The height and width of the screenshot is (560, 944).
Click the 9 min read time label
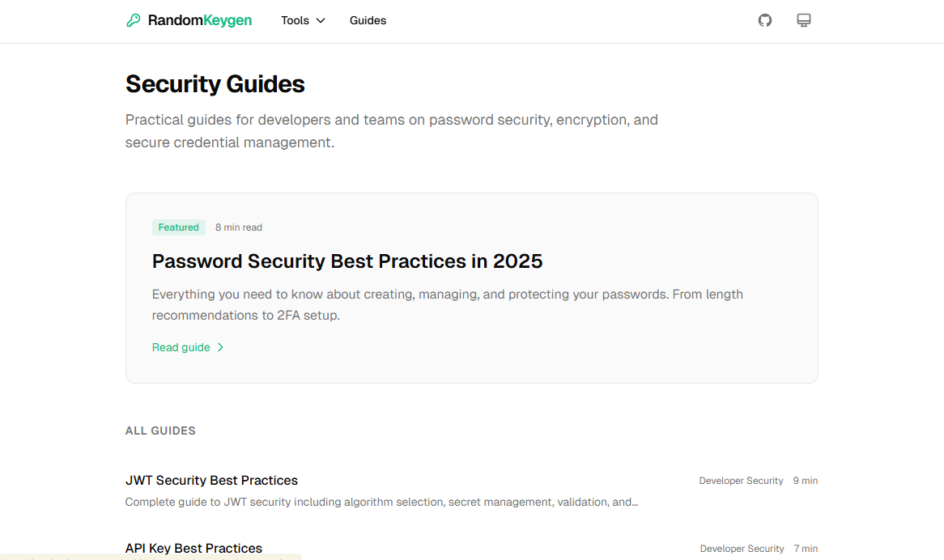tap(805, 481)
